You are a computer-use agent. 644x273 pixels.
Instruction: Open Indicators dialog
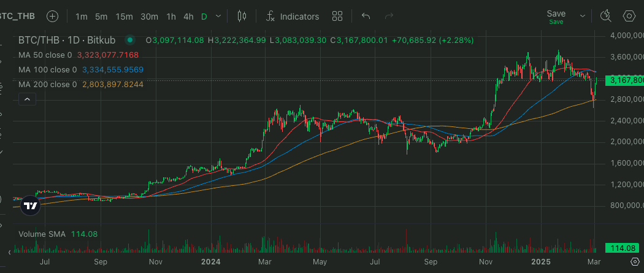[293, 17]
